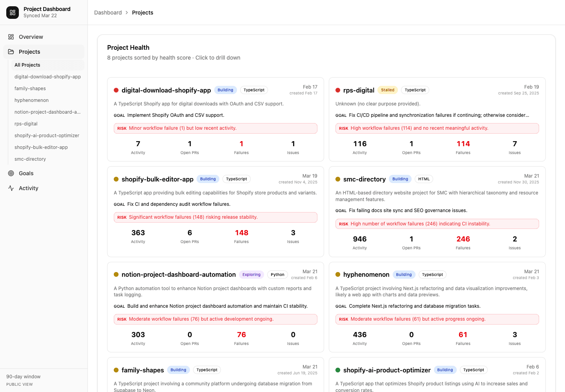Image resolution: width=565 pixels, height=392 pixels.
Task: Click the risk banner mentioning 148 failures
Action: (215, 217)
